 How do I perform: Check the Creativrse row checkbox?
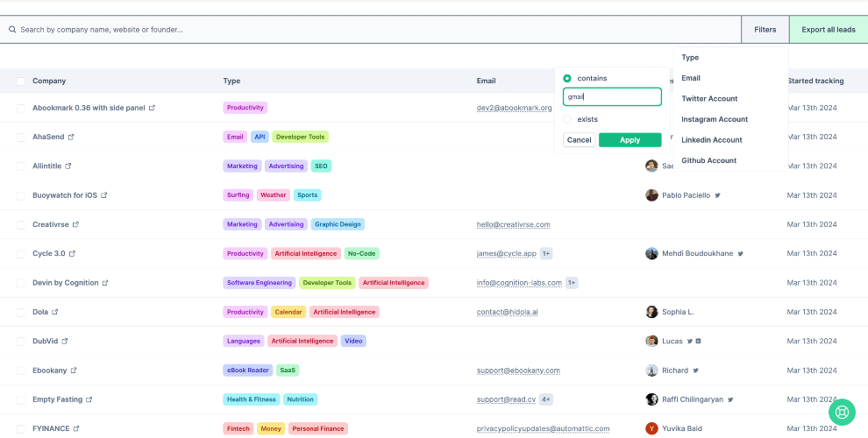[x=20, y=224]
